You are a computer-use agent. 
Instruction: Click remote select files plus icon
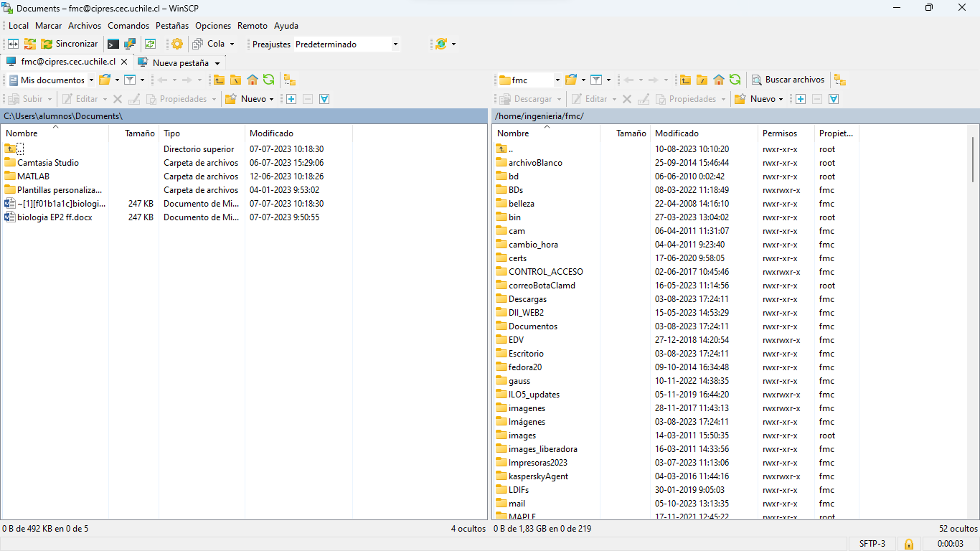[801, 99]
